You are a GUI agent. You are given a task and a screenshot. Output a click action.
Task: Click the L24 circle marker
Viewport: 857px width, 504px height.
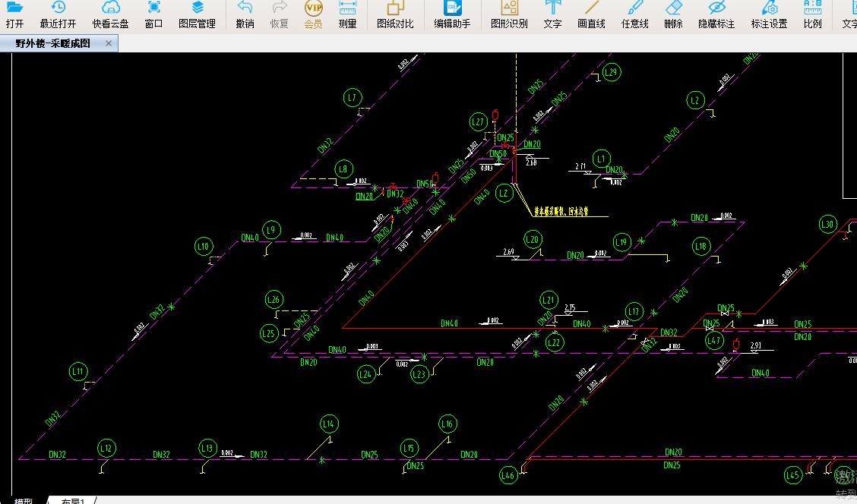[x=365, y=374]
